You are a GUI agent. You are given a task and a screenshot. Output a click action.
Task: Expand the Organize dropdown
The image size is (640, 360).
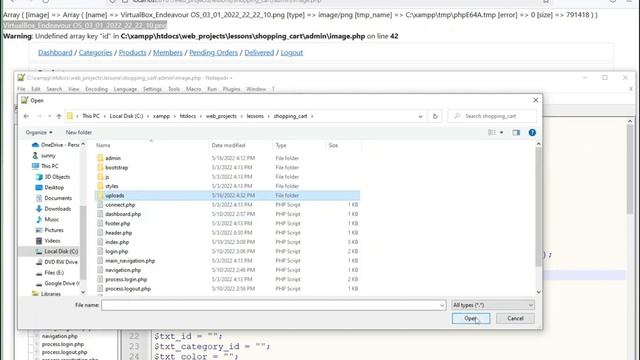click(x=39, y=133)
